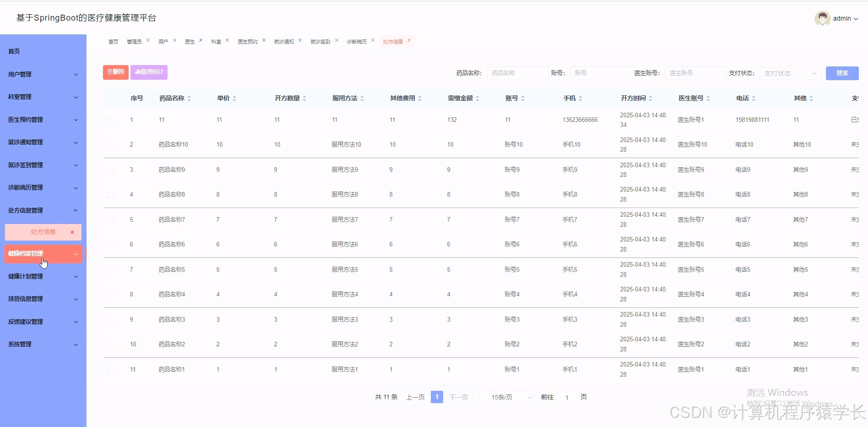
Task: Sort table by 单价 column arrows
Action: point(234,98)
